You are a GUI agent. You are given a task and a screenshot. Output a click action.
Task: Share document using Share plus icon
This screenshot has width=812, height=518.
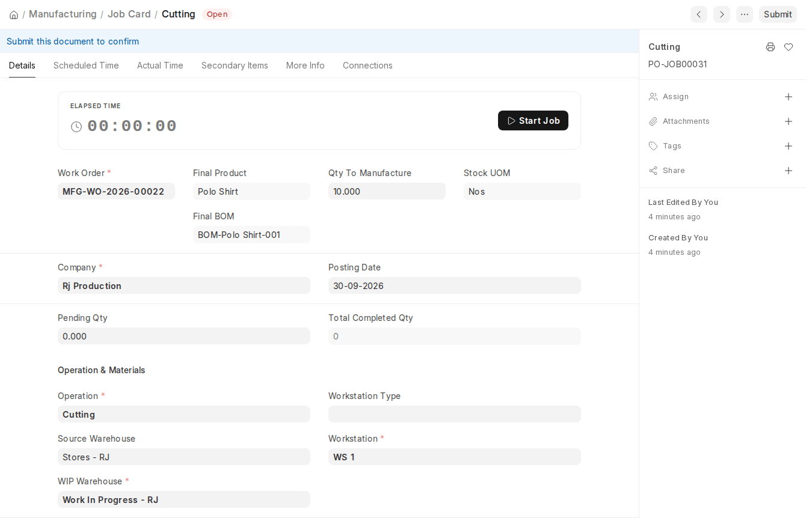tap(789, 171)
